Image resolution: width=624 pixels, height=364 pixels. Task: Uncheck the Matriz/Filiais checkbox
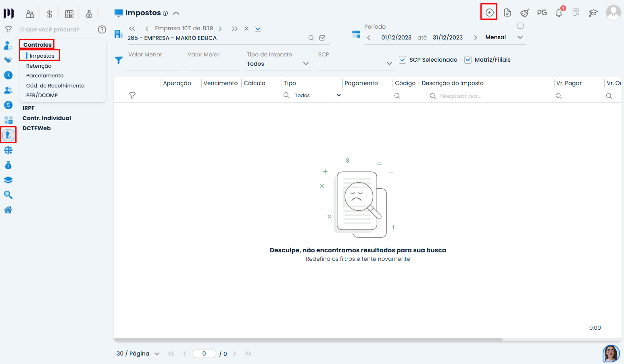click(468, 60)
